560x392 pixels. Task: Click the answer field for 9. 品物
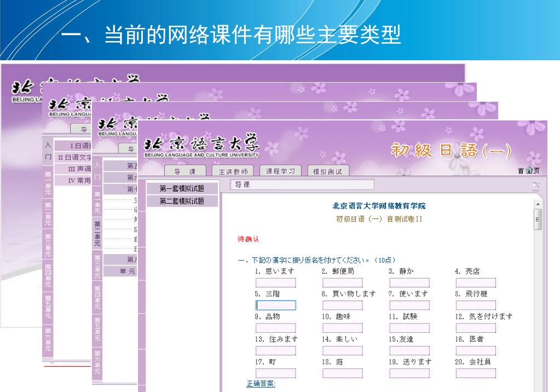tap(276, 328)
